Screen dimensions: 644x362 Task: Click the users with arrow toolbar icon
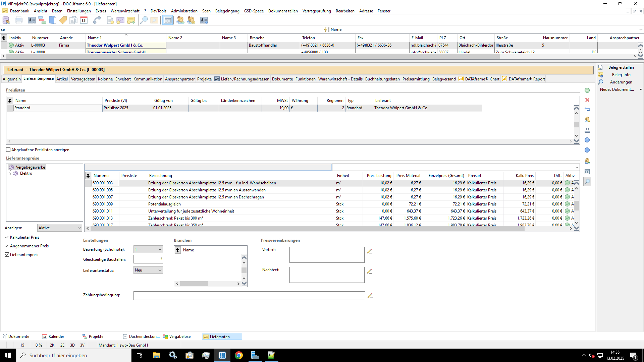[180, 20]
